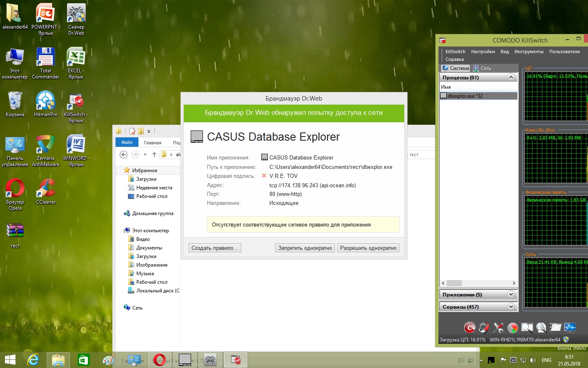This screenshot has height=368, width=588.
Task: Open the pie chart icon in KillSwitch toolbar
Action: (512, 327)
